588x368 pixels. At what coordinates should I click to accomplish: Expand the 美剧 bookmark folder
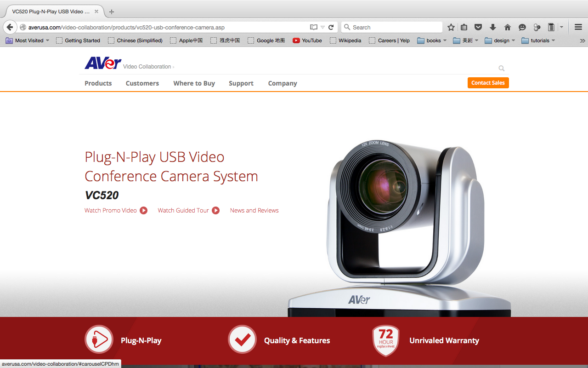point(466,40)
